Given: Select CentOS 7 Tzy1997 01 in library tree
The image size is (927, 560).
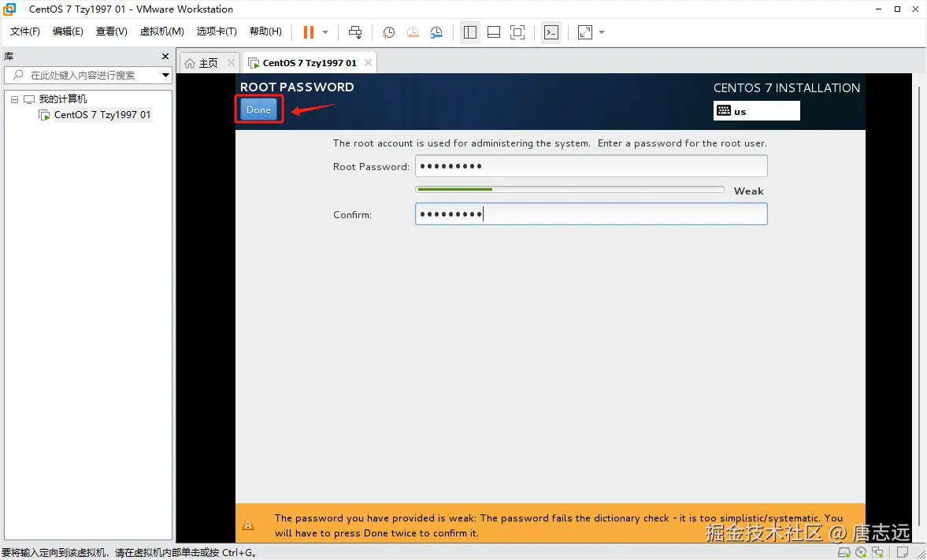Looking at the screenshot, I should 102,115.
